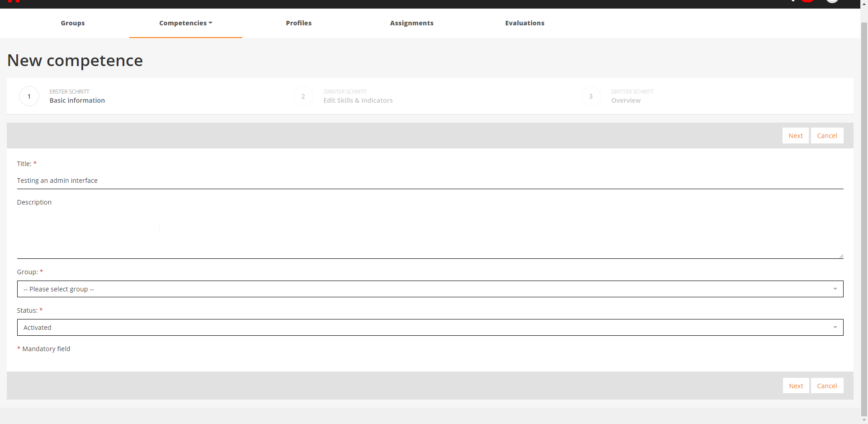Switch to the Groups tab
868x424 pixels.
click(73, 23)
